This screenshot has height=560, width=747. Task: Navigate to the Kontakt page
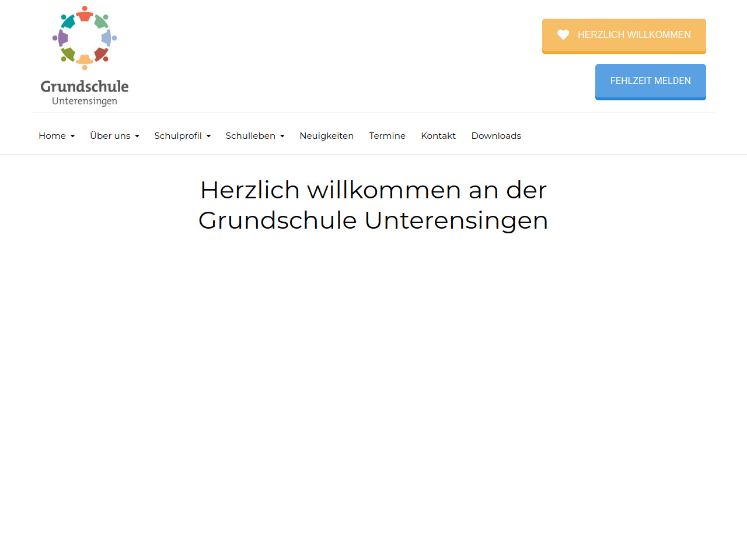(438, 136)
